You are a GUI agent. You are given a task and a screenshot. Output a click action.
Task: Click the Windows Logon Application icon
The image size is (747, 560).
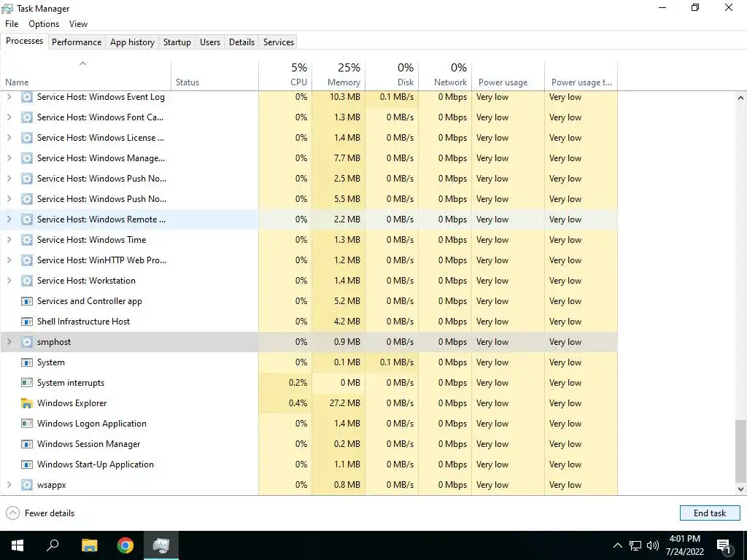click(x=27, y=424)
